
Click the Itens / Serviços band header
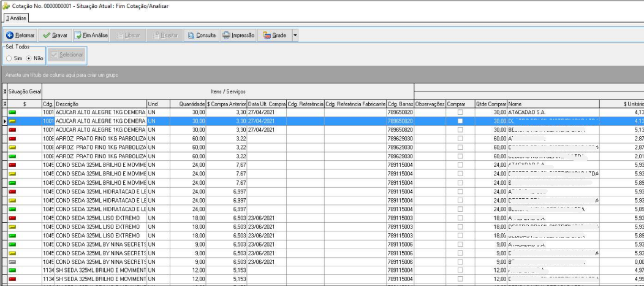click(228, 91)
